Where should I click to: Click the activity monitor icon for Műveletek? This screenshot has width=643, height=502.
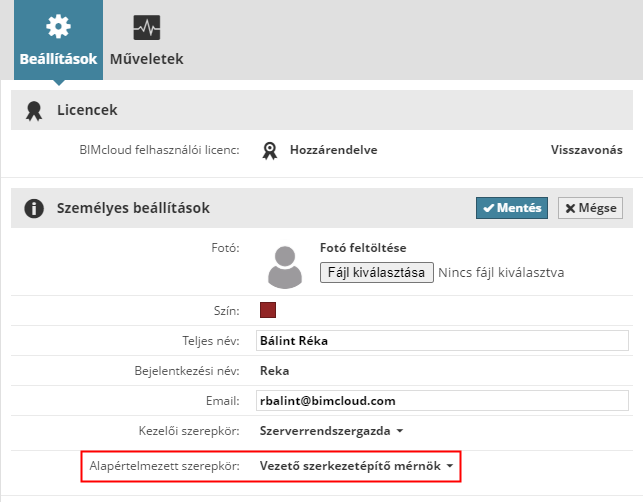pos(147,27)
